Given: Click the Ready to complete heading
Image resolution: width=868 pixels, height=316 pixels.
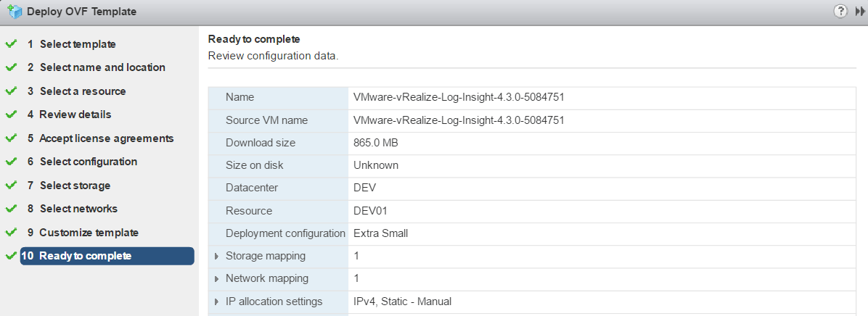Looking at the screenshot, I should (x=254, y=39).
